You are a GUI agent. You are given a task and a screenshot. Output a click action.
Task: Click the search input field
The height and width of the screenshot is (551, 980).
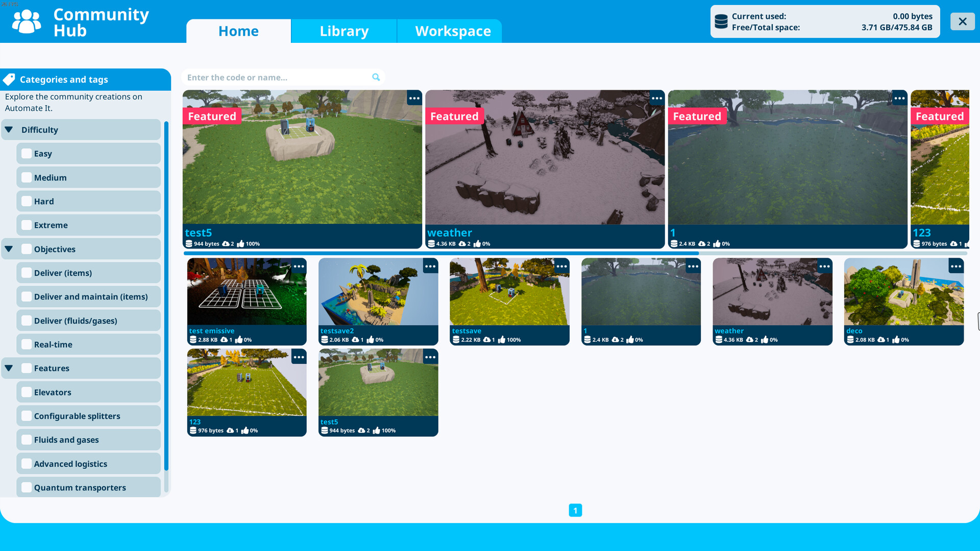click(276, 77)
